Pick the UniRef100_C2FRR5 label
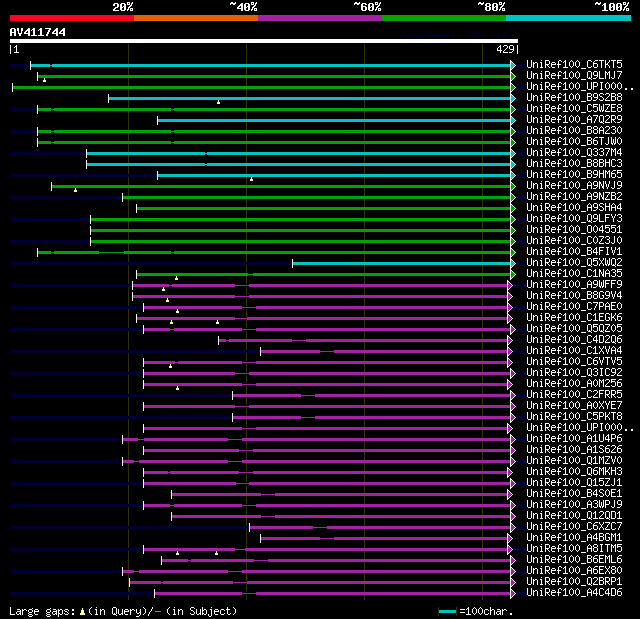640x619 pixels. coord(574,395)
